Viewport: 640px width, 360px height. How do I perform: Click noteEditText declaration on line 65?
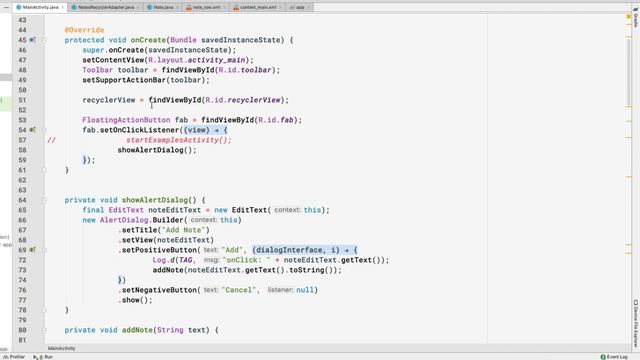[x=175, y=210]
